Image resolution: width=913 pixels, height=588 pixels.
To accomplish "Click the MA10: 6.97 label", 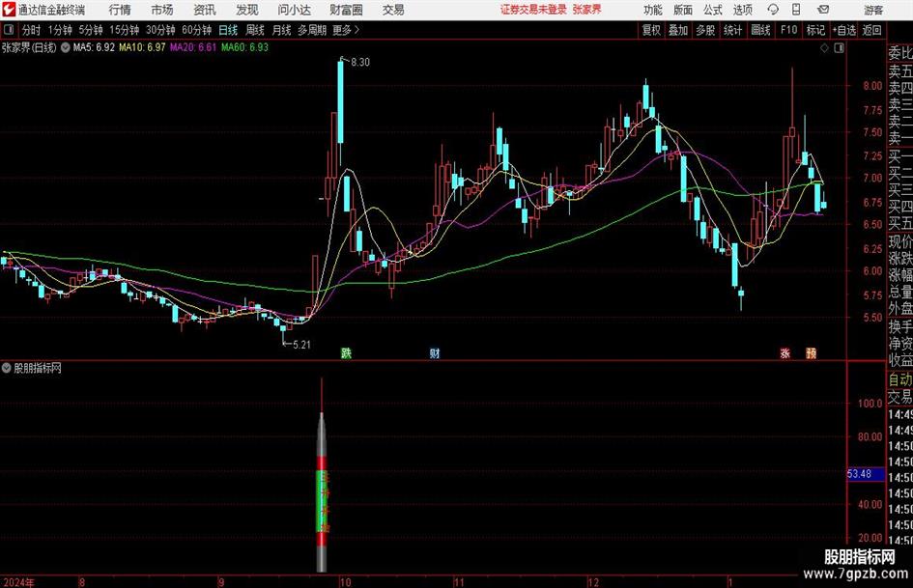I will (142, 47).
